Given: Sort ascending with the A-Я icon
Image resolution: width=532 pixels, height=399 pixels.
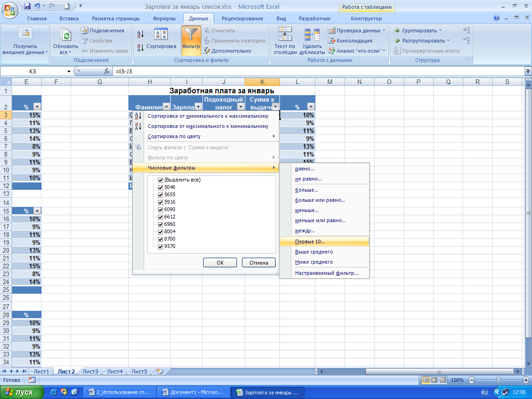Looking at the screenshot, I should (140, 34).
